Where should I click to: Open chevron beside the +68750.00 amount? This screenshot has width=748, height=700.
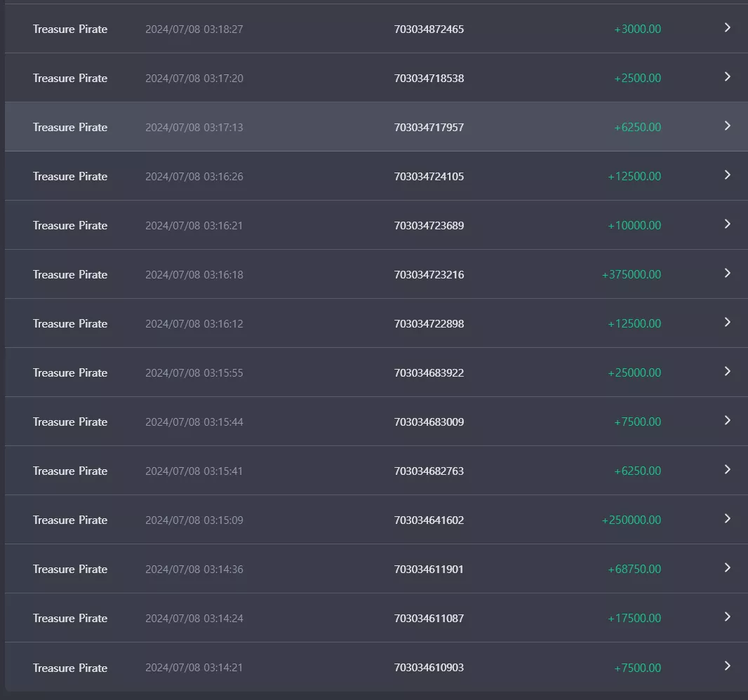coord(727,568)
